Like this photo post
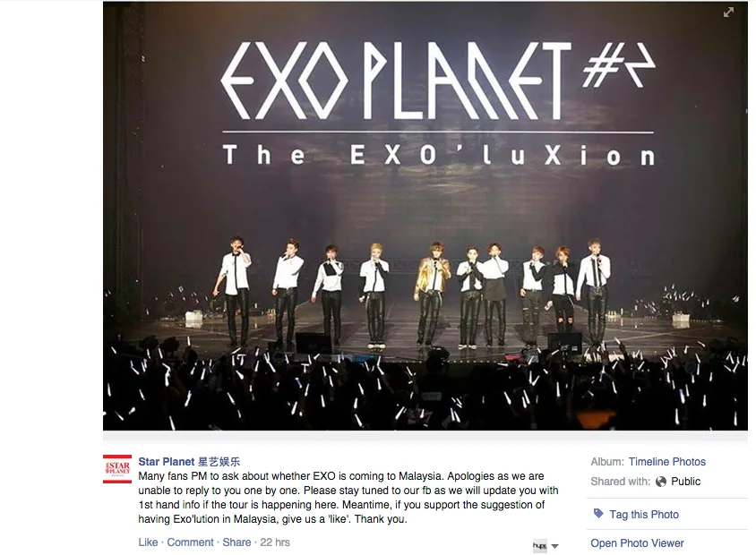 148,542
